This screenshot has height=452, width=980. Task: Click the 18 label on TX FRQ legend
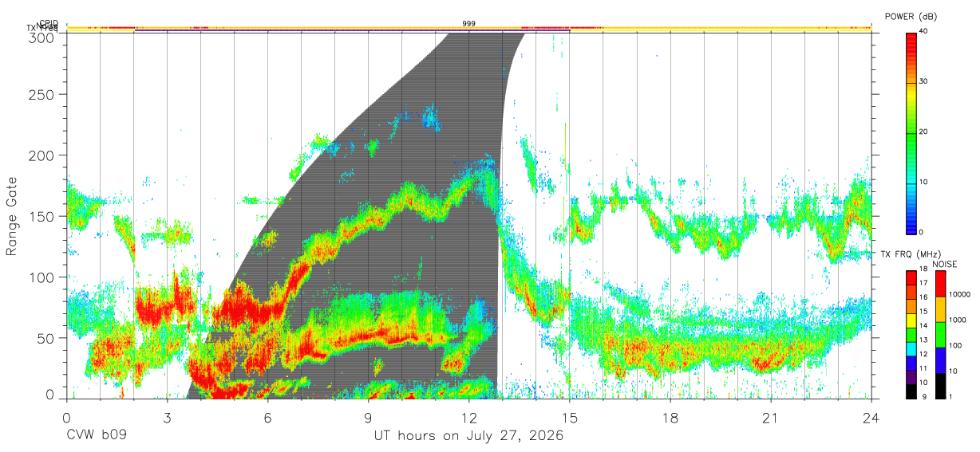tap(923, 269)
